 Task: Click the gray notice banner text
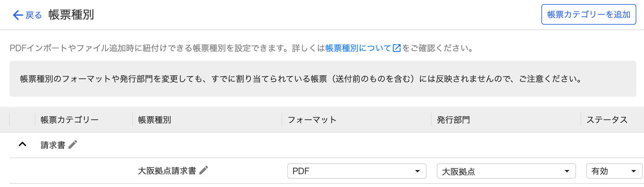pos(301,79)
